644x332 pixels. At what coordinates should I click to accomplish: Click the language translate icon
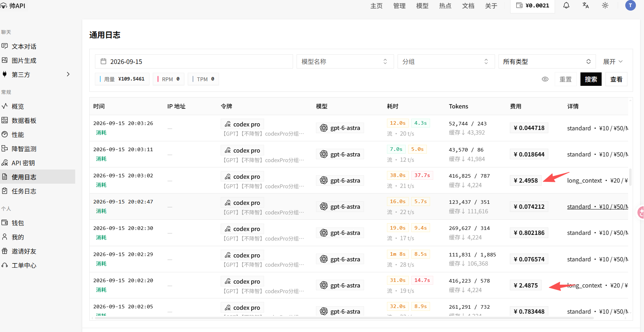pos(586,6)
